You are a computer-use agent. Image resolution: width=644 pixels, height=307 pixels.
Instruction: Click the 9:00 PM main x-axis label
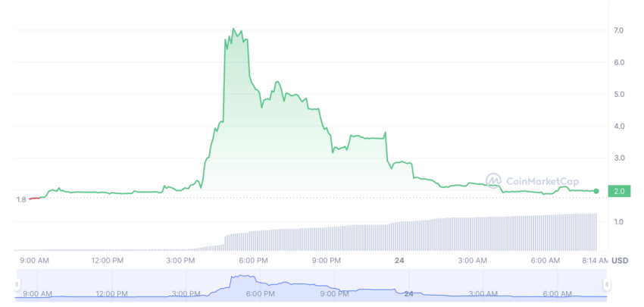[327, 261]
